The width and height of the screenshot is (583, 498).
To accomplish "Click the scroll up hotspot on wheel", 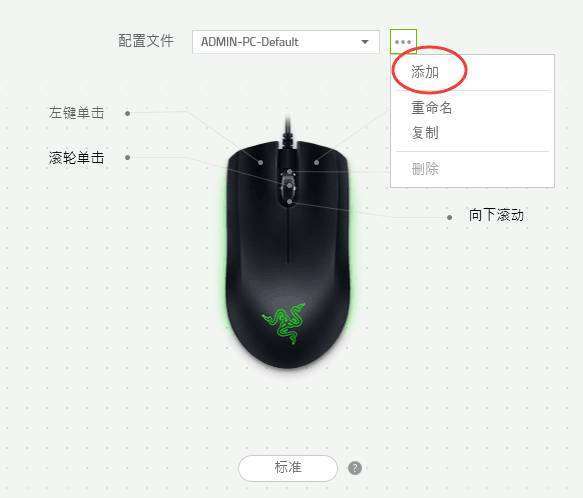I will 290,171.
